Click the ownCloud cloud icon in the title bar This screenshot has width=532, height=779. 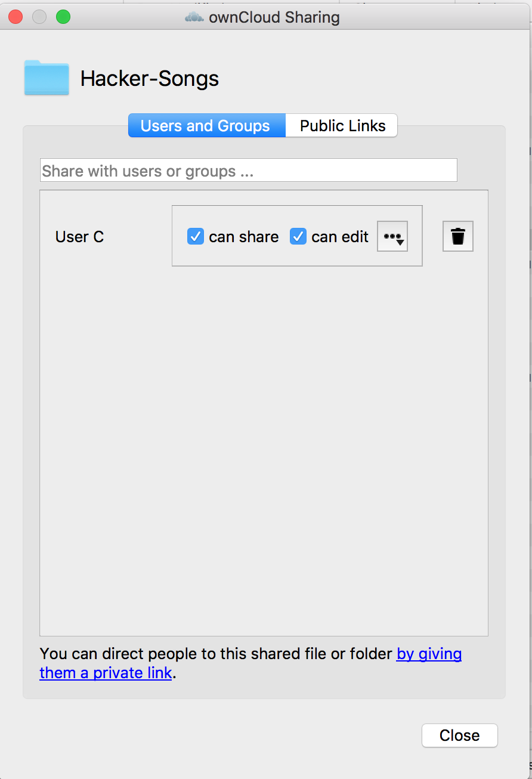tap(194, 17)
